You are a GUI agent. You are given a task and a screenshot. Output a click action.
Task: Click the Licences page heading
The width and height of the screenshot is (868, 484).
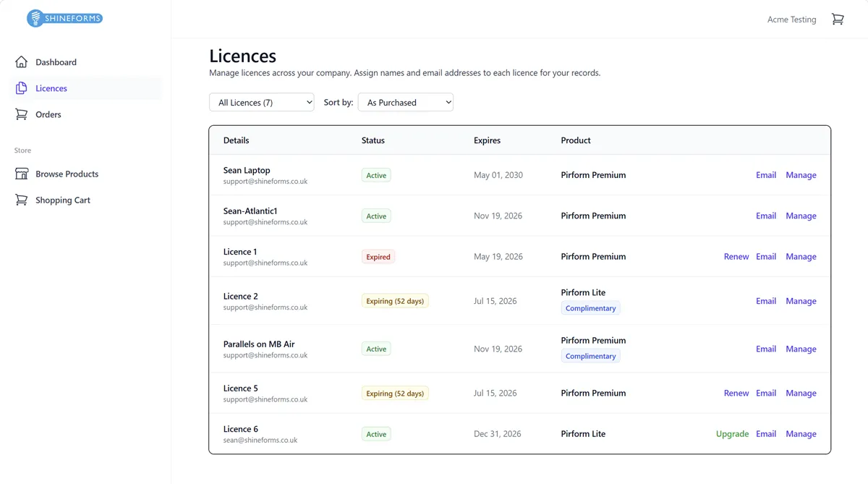click(242, 56)
